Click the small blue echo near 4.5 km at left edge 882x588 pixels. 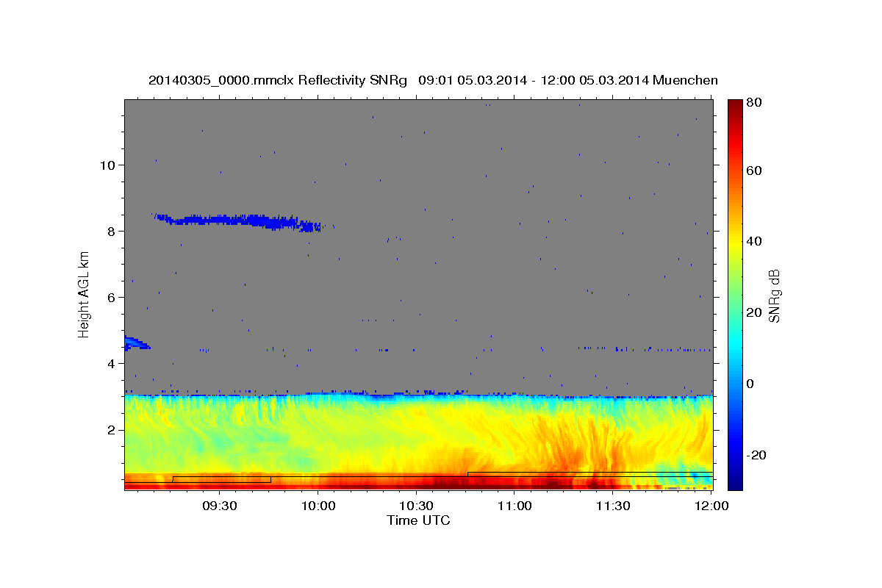tap(137, 343)
